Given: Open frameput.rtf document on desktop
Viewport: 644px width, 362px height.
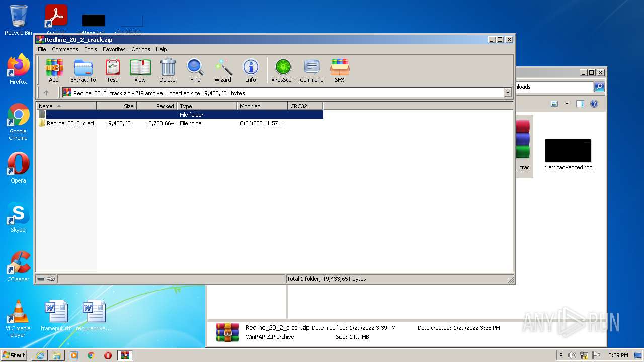Looking at the screenshot, I should pos(56,316).
